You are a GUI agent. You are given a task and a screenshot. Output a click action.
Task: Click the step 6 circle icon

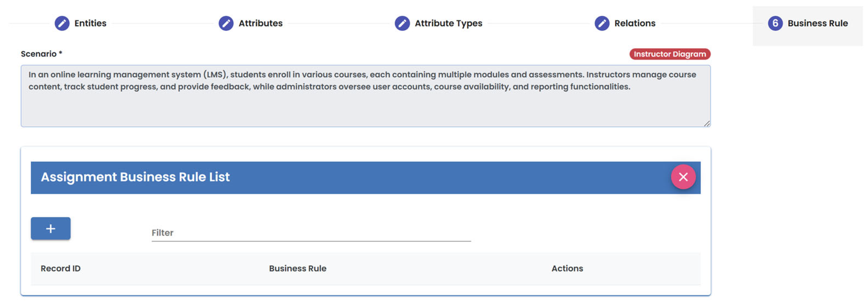pyautogui.click(x=775, y=23)
